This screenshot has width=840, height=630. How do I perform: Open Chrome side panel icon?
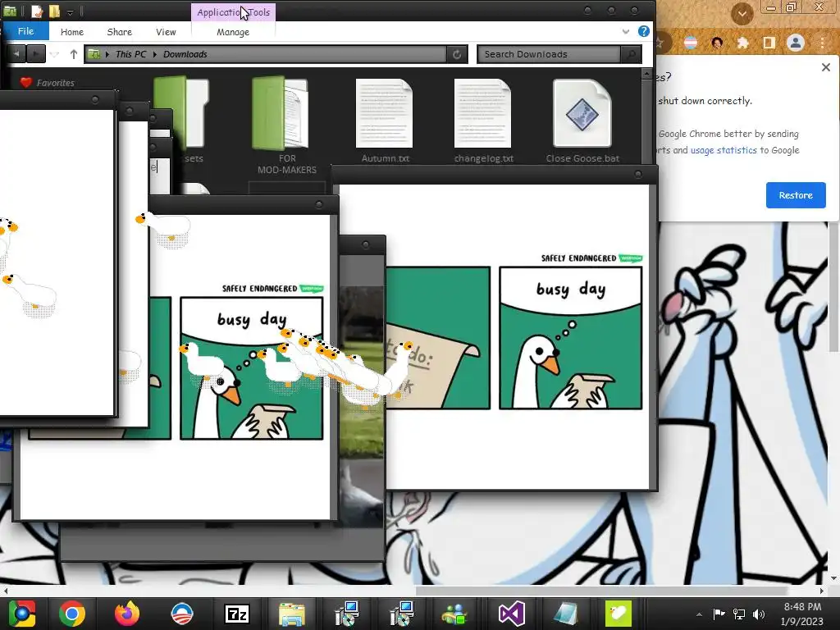tap(769, 43)
